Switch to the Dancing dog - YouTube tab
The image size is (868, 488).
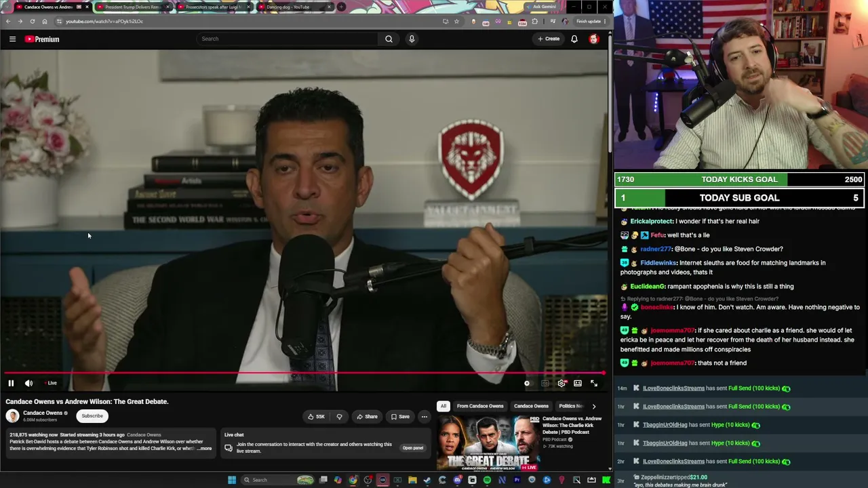click(294, 7)
